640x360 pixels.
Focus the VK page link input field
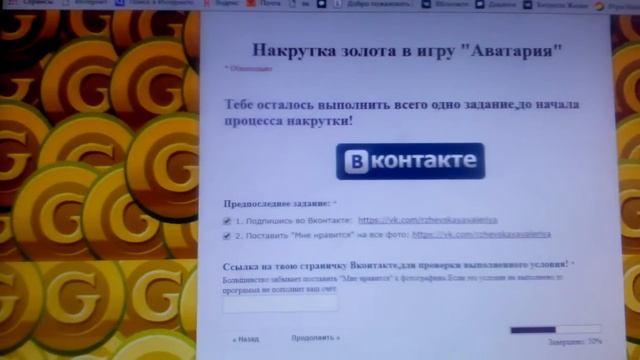[x=280, y=304]
